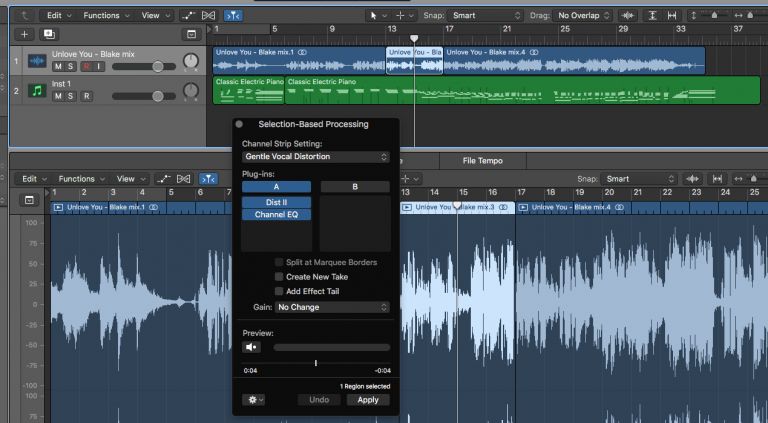
Task: Solo the Inst 1 track
Action: click(71, 96)
